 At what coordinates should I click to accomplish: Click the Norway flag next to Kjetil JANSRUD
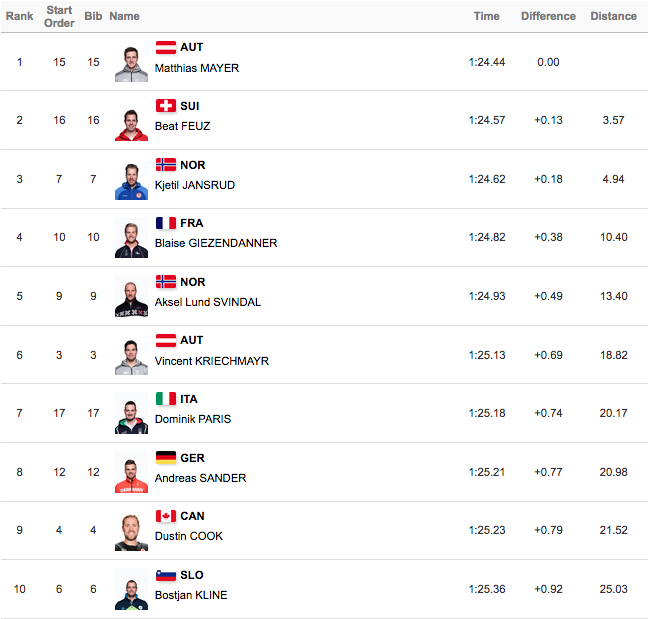[166, 164]
